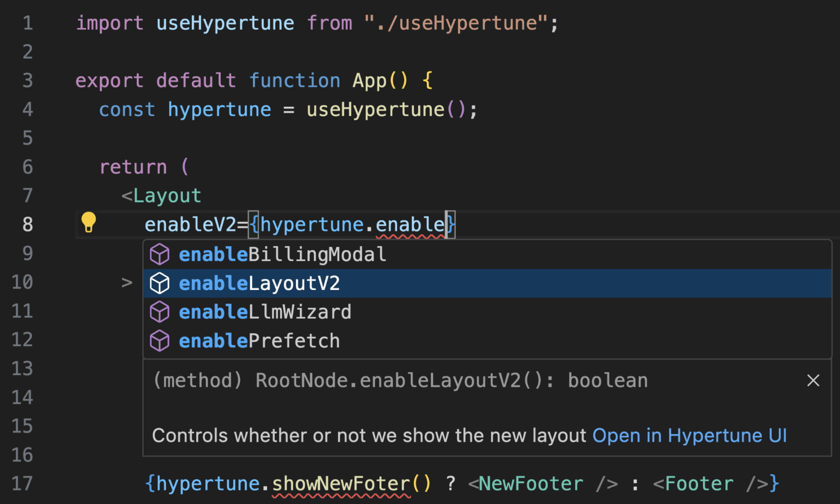Select the enableLayoutV2 suggestion
This screenshot has width=840, height=504.
(259, 283)
